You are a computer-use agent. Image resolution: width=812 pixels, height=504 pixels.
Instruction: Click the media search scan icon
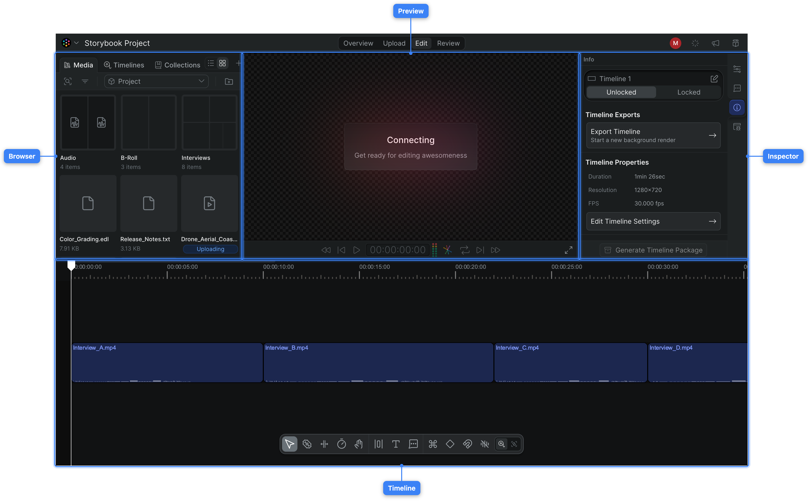[x=68, y=81]
